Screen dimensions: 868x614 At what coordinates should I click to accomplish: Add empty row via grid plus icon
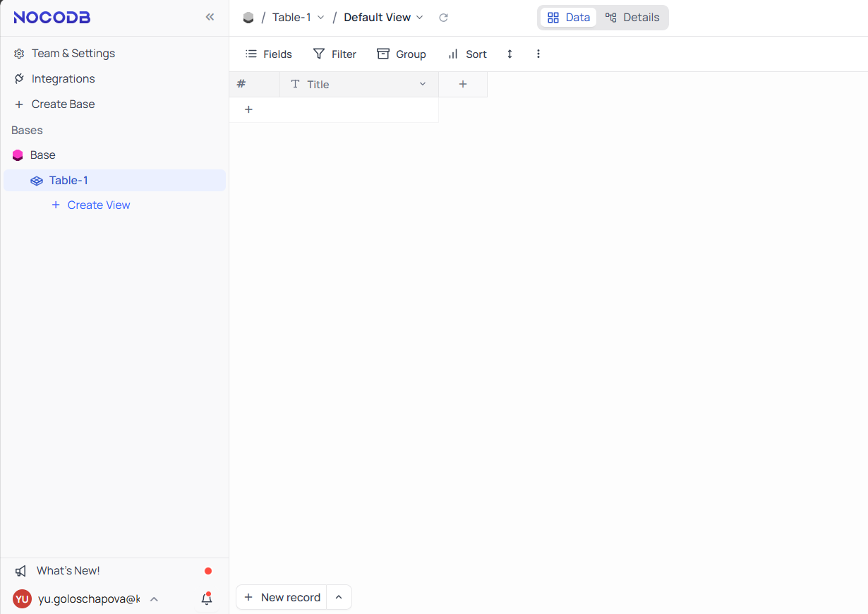pyautogui.click(x=248, y=109)
